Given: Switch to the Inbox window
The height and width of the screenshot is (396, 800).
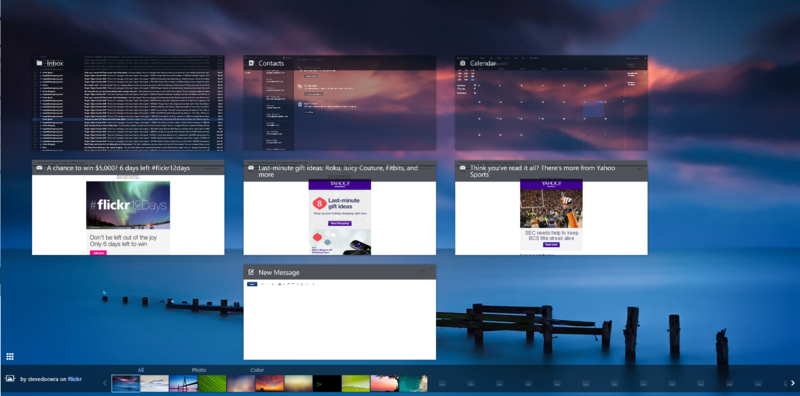Looking at the screenshot, I should point(128,103).
